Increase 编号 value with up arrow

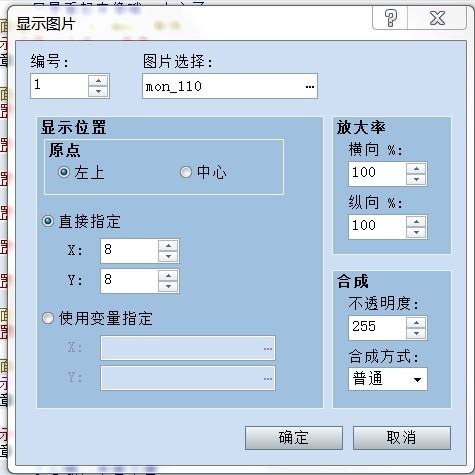click(98, 81)
